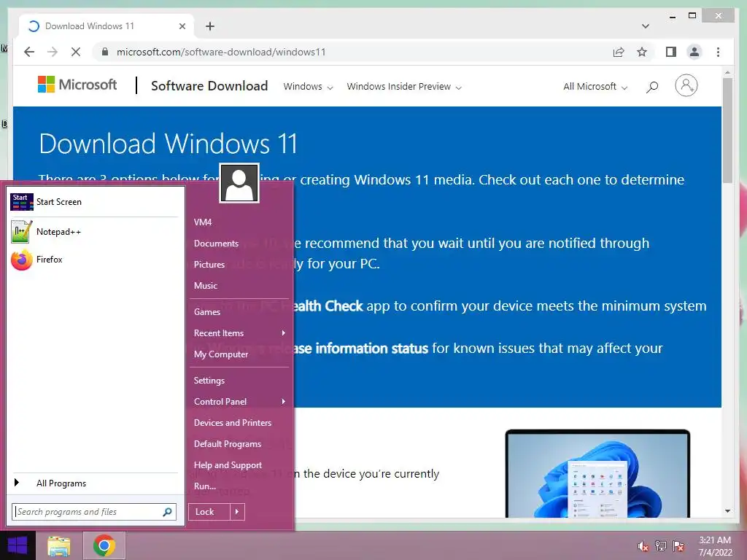Click the network tray icon
Image resolution: width=747 pixels, height=560 pixels.
click(660, 546)
